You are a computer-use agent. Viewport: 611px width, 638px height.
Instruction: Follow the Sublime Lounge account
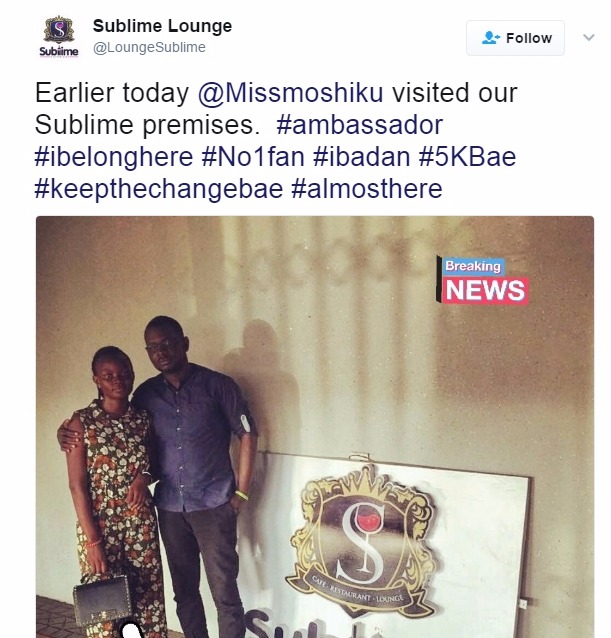(515, 38)
